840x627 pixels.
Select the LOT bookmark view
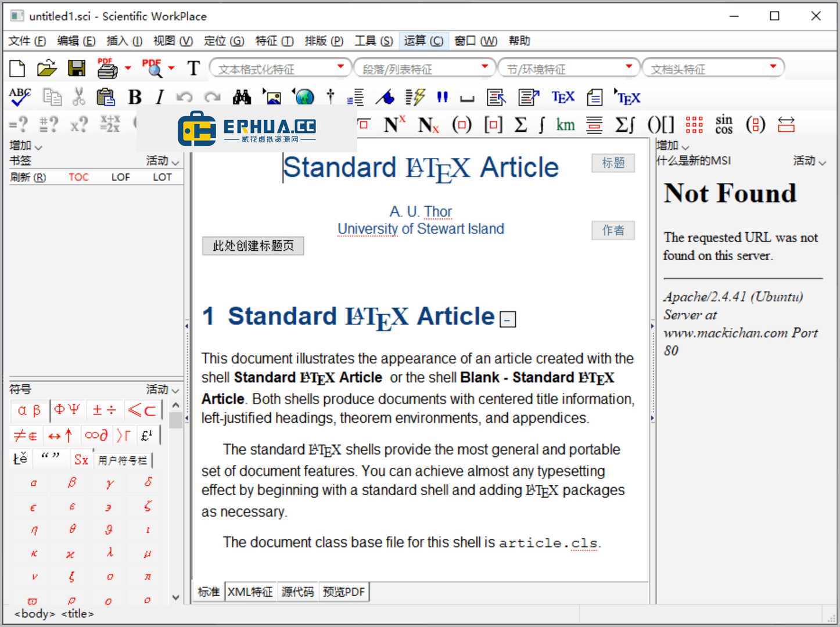(x=163, y=177)
